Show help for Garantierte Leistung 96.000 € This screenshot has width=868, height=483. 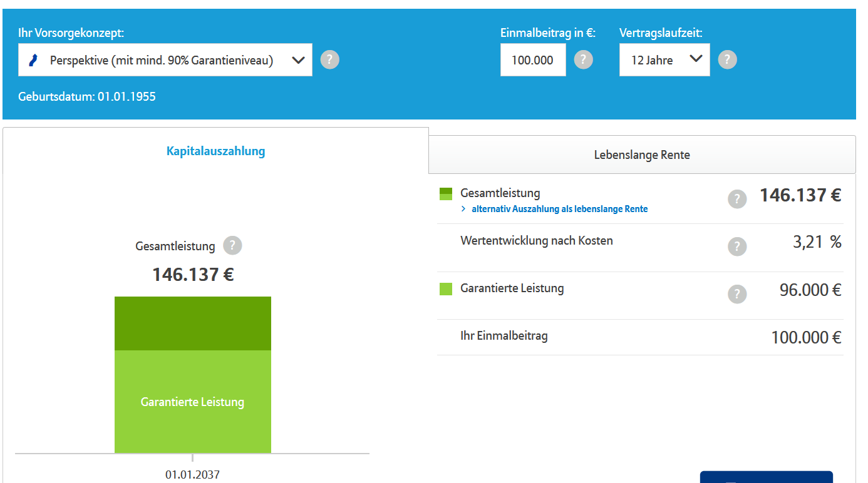(737, 294)
